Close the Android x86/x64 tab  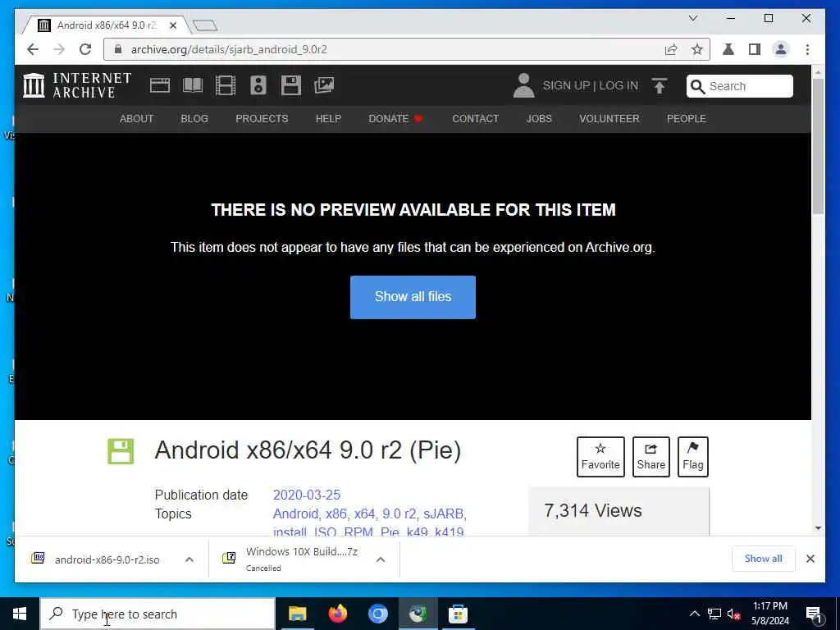pos(173,25)
